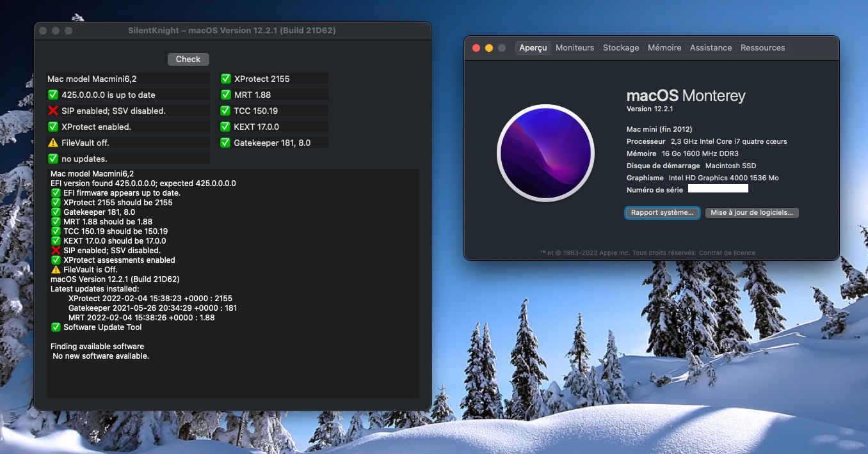Click checkmark beside 'Software Update Tool'
Viewport: 868px width, 454px height.
coord(56,327)
